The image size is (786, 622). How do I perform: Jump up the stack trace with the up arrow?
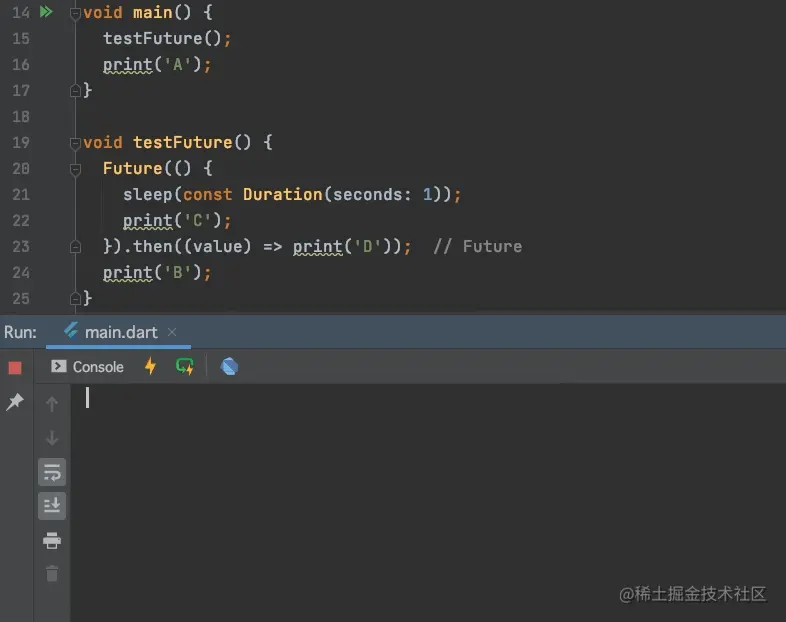point(52,404)
